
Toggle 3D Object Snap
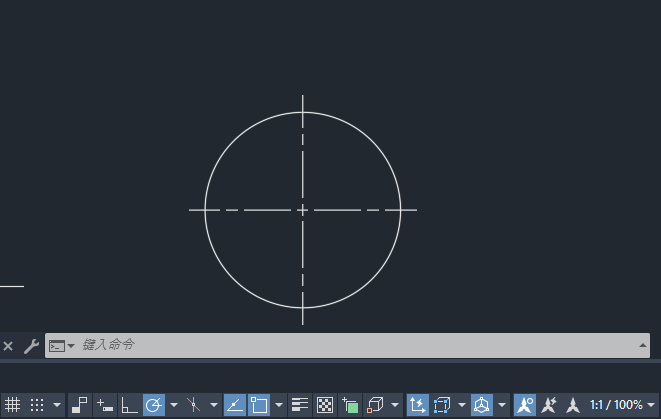(375, 405)
